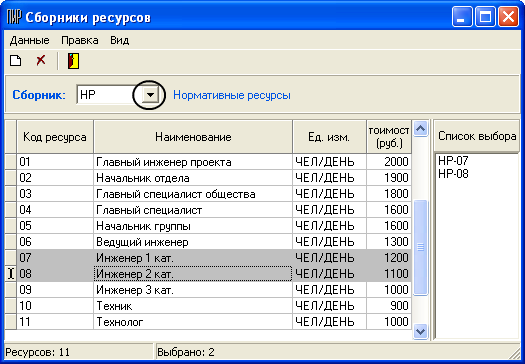
Task: Click the row selector beside code 06
Action: [11, 242]
